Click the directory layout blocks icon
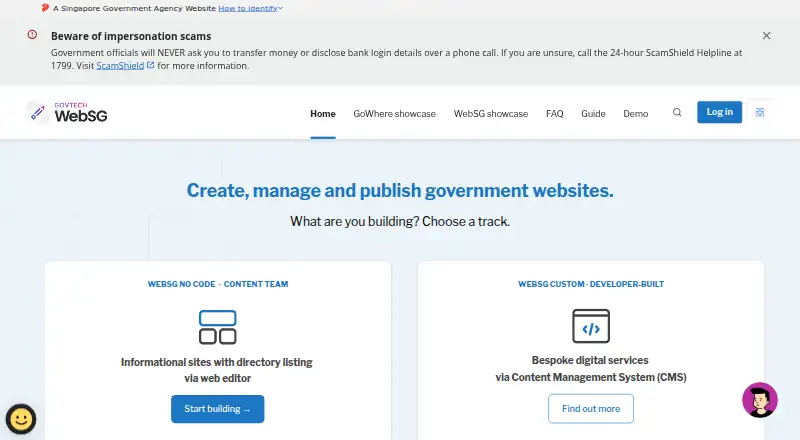 click(x=218, y=327)
